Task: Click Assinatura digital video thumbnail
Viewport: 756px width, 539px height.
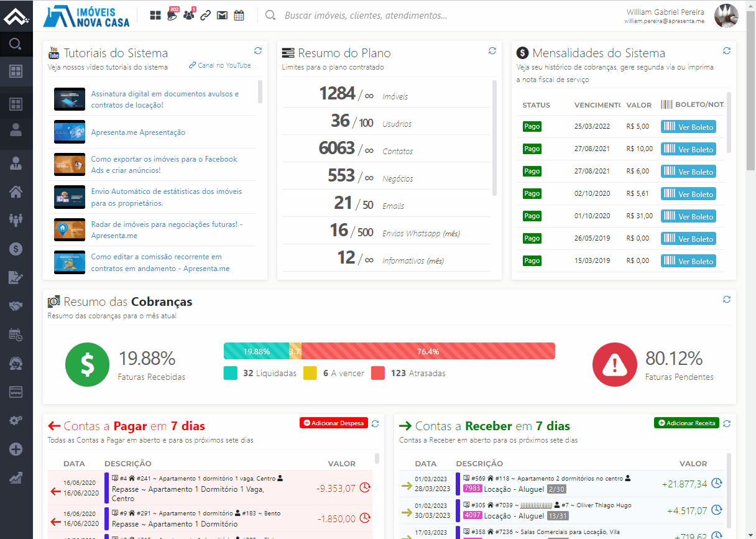Action: (70, 99)
